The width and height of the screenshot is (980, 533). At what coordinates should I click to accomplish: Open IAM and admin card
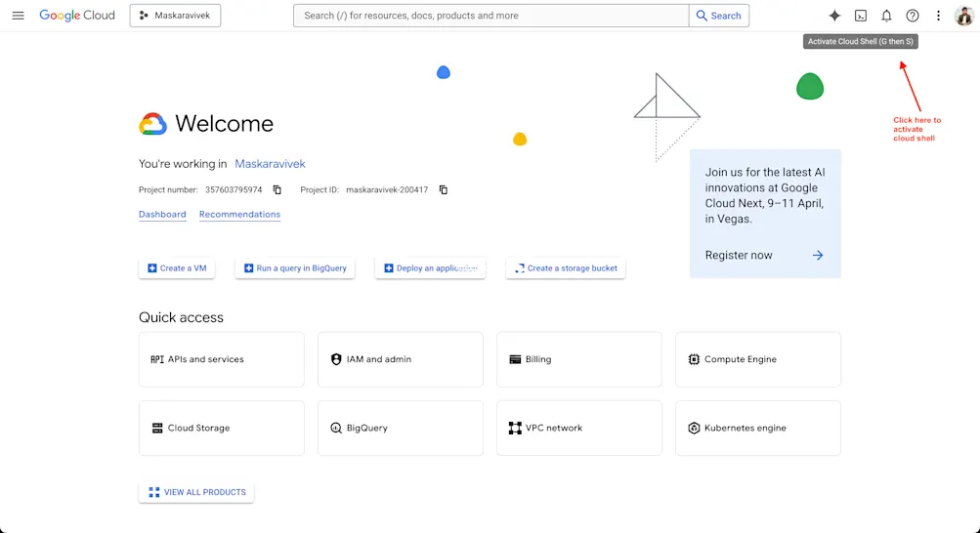(x=400, y=359)
